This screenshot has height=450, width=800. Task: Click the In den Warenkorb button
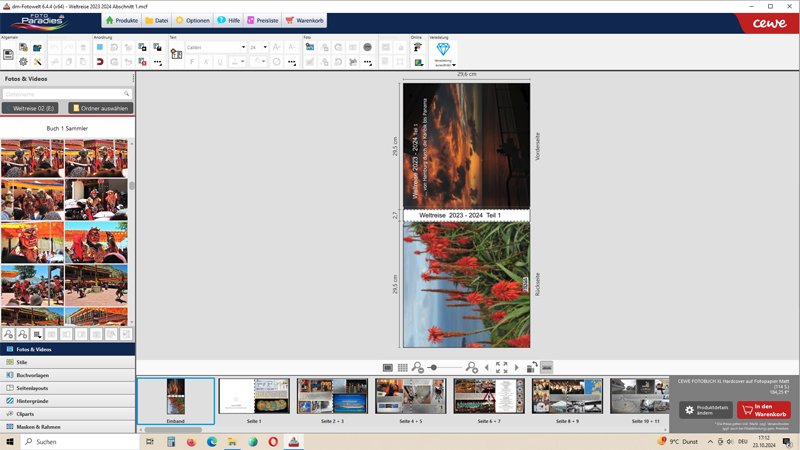764,409
